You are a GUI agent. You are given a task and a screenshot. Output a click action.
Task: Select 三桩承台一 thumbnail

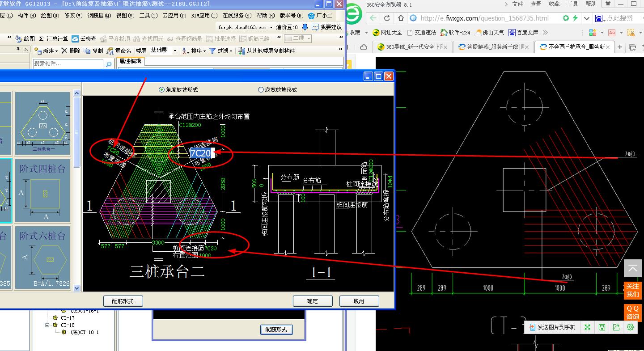tap(42, 123)
